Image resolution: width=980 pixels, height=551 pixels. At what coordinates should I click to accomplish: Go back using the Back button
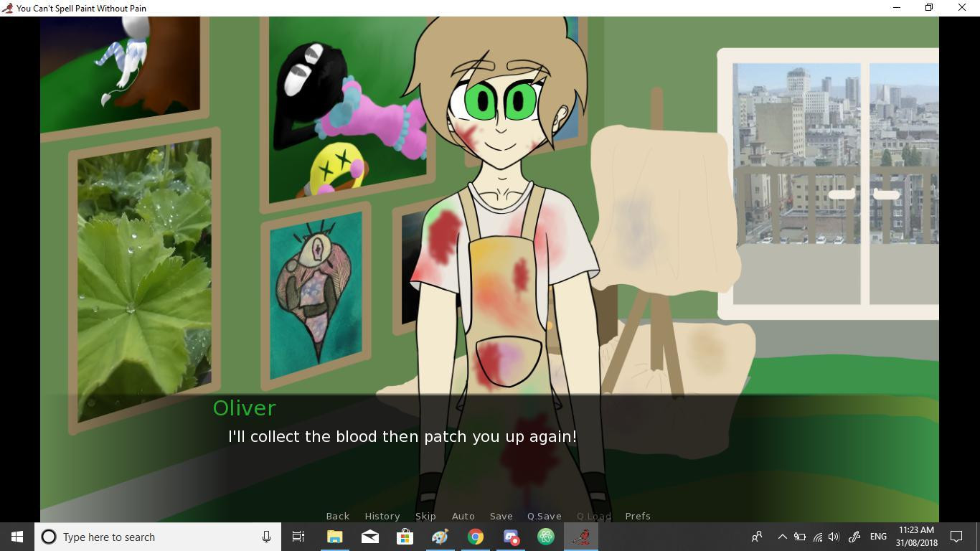[337, 516]
